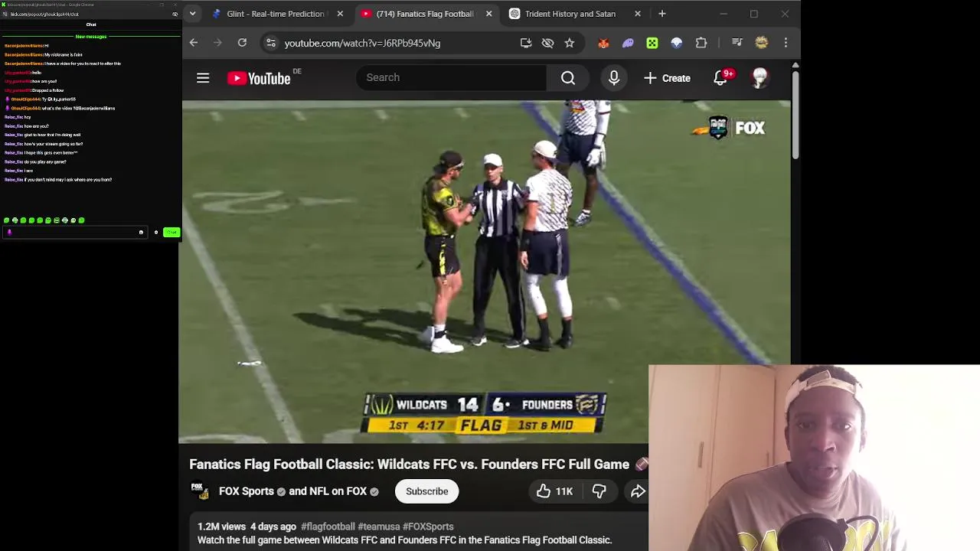Open the MetaMask fox extension

click(603, 43)
